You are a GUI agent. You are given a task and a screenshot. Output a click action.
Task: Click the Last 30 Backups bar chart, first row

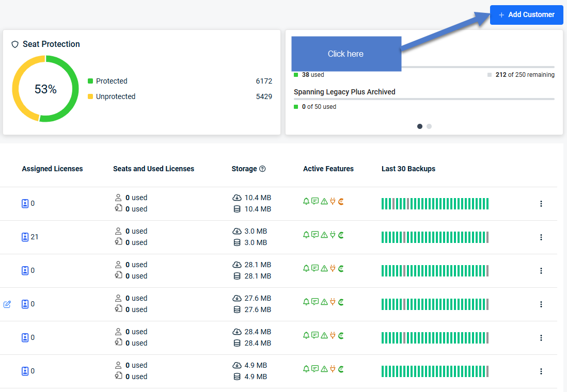[x=435, y=204]
